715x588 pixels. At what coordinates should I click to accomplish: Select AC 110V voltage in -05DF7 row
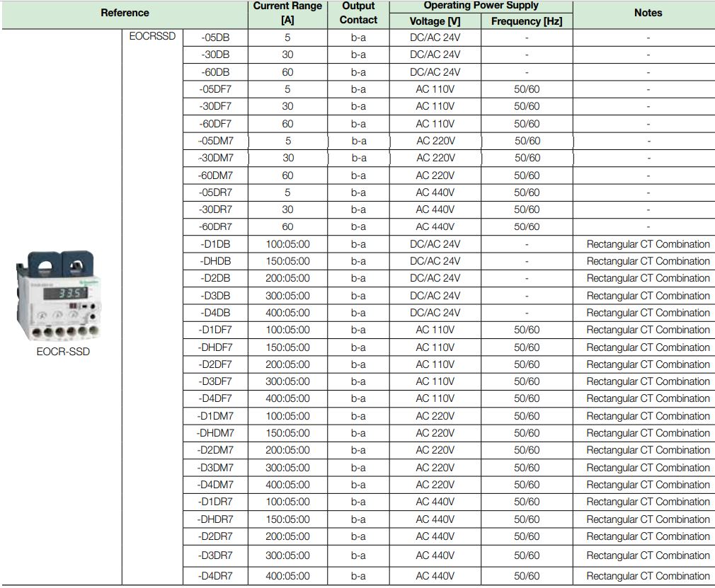click(x=435, y=89)
